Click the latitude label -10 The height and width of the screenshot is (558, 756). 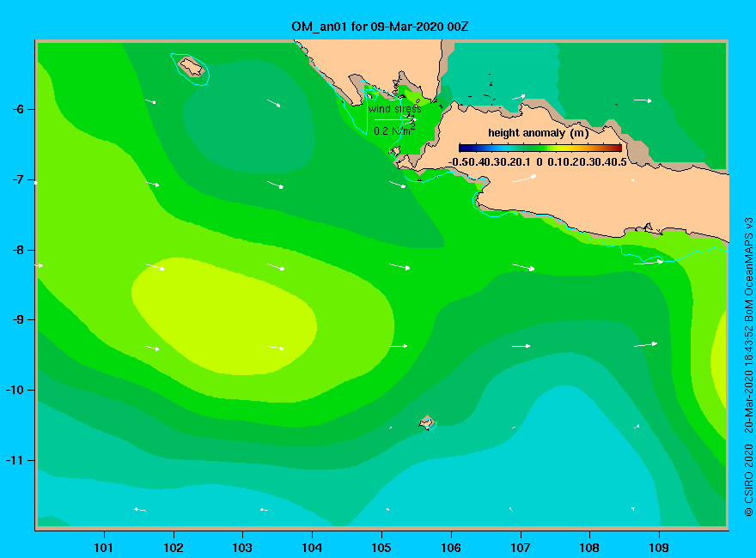[15, 390]
